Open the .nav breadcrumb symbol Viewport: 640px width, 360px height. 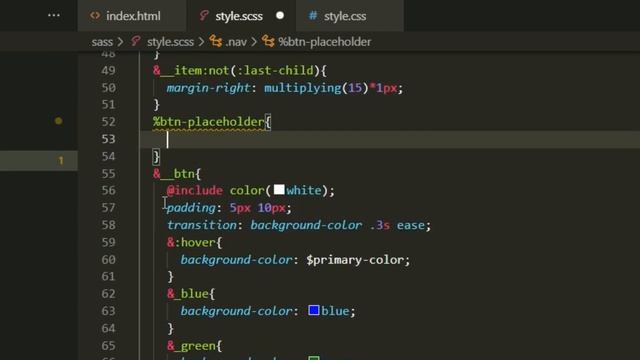(236, 42)
